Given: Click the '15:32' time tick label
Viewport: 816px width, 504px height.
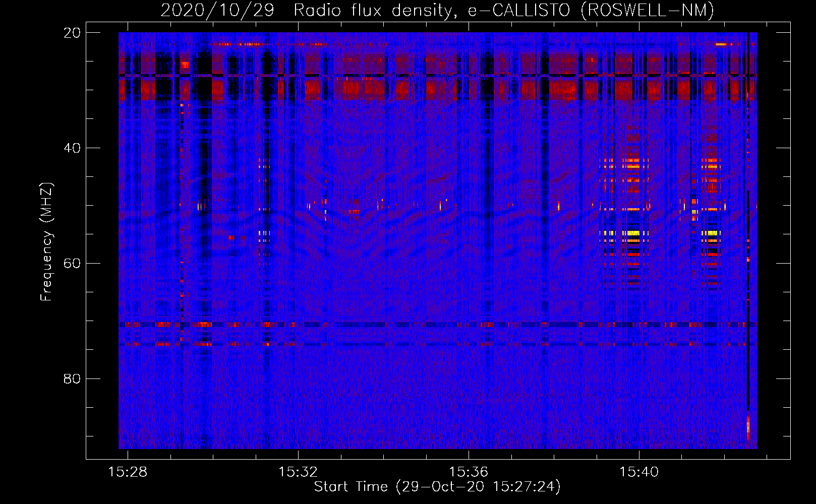Looking at the screenshot, I should point(298,472).
